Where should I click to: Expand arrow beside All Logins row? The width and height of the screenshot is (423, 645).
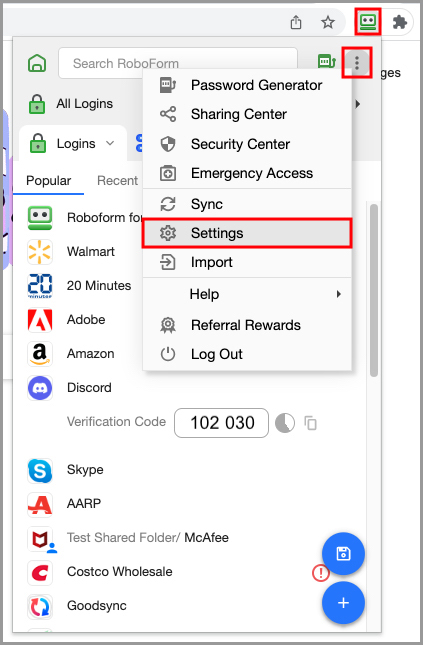pos(358,104)
